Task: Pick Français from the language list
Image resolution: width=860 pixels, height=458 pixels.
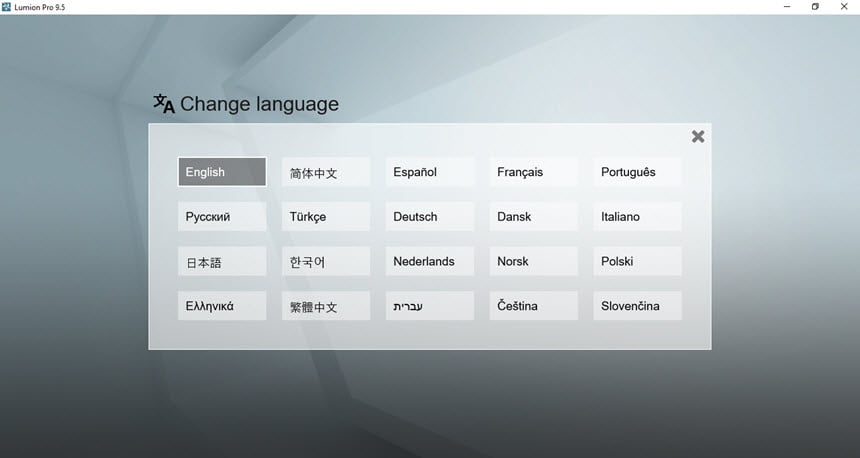Action: click(x=534, y=172)
